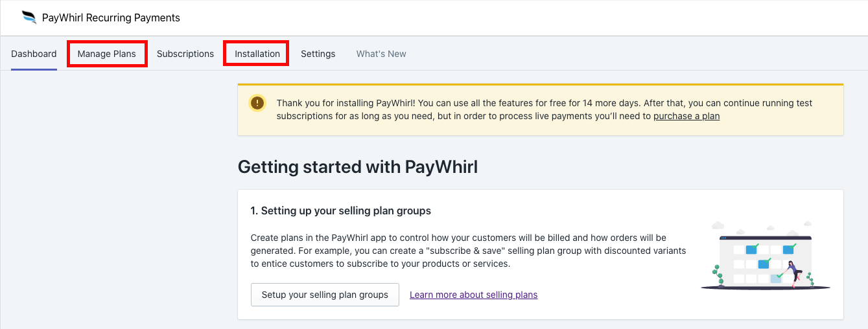Viewport: 868px width, 329px height.
Task: Select the Settings tab
Action: pos(318,54)
